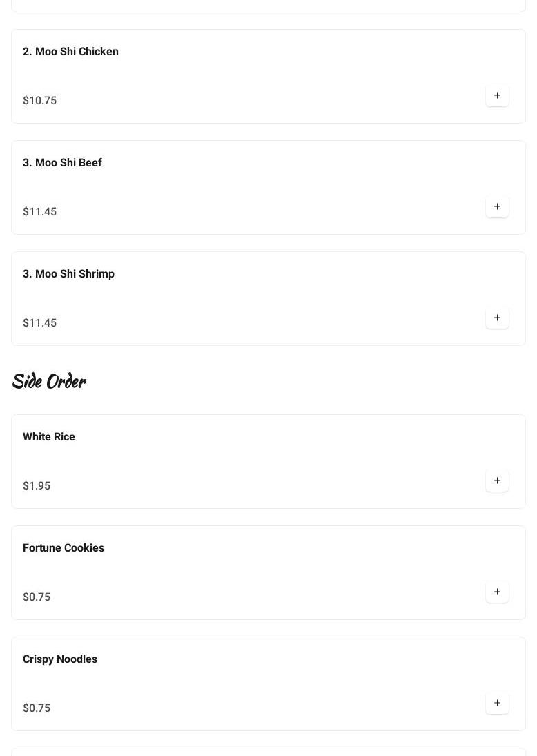Click the $11.45 price under Moo Shi Beef
The width and height of the screenshot is (537, 756).
pos(39,212)
